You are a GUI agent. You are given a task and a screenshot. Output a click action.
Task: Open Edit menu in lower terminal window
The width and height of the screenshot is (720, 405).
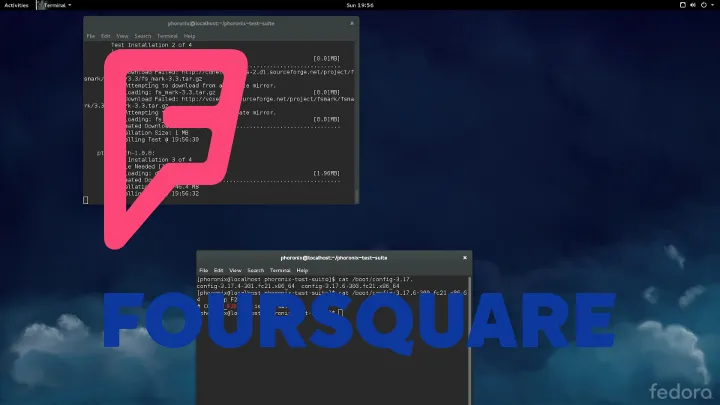click(x=219, y=270)
